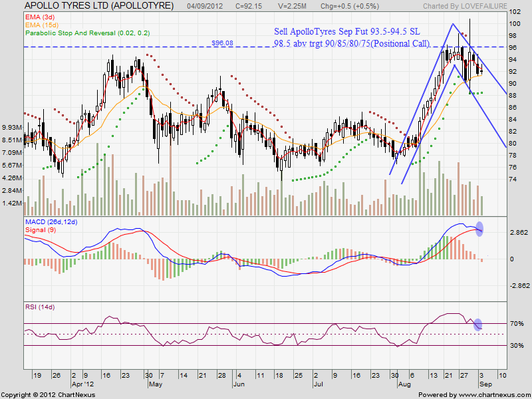Screen dimensions: 532x399
Task: Click the highlighted RSI 70% crossing marker
Action: (x=477, y=325)
